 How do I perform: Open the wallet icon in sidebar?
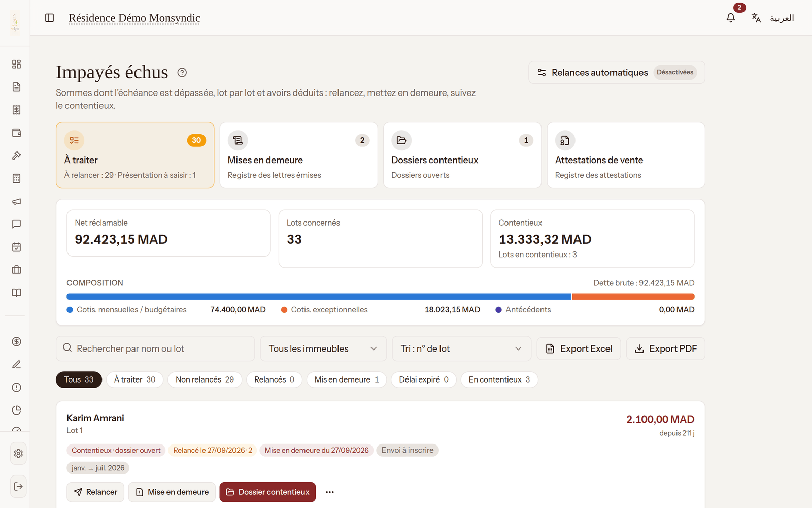[16, 133]
